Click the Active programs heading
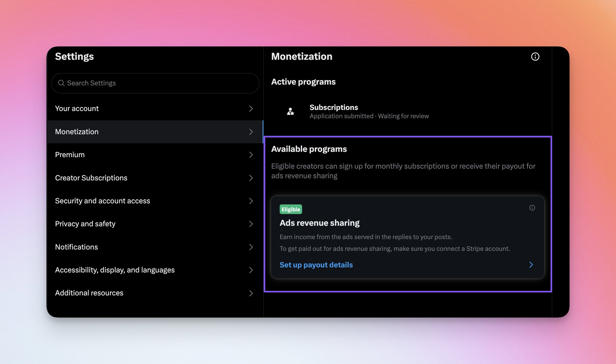The height and width of the screenshot is (364, 616). pyautogui.click(x=303, y=82)
